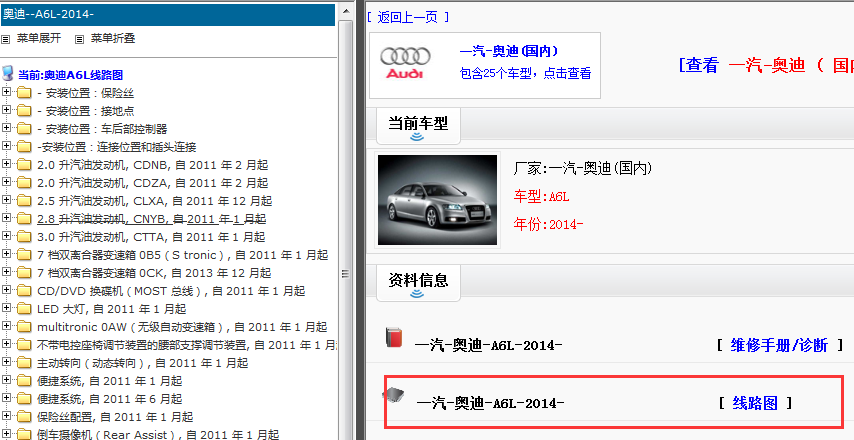Click folder icon of 2.0 升汽油发动机 CDNB
Screen dimensions: 854x440
(24, 165)
